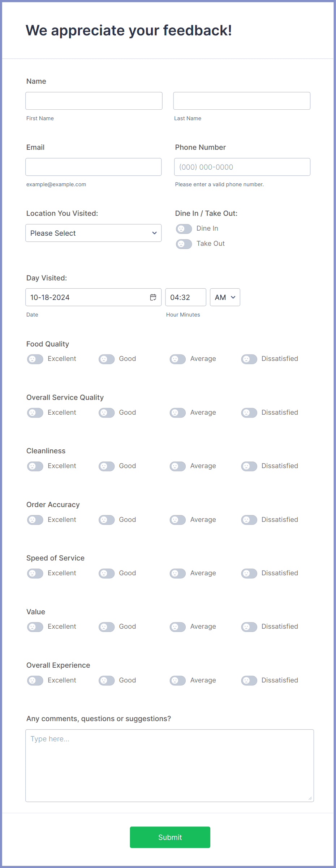The image size is (336, 868).
Task: Focus the Last Name input field
Action: pos(242,101)
